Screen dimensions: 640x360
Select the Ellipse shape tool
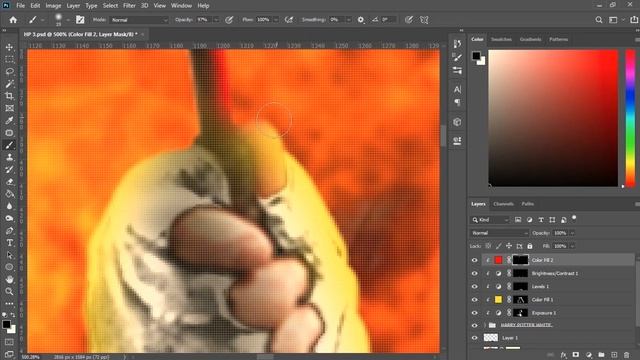(x=9, y=267)
